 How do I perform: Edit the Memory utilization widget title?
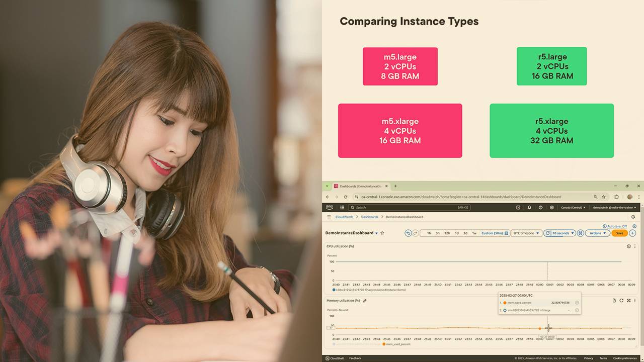[365, 301]
